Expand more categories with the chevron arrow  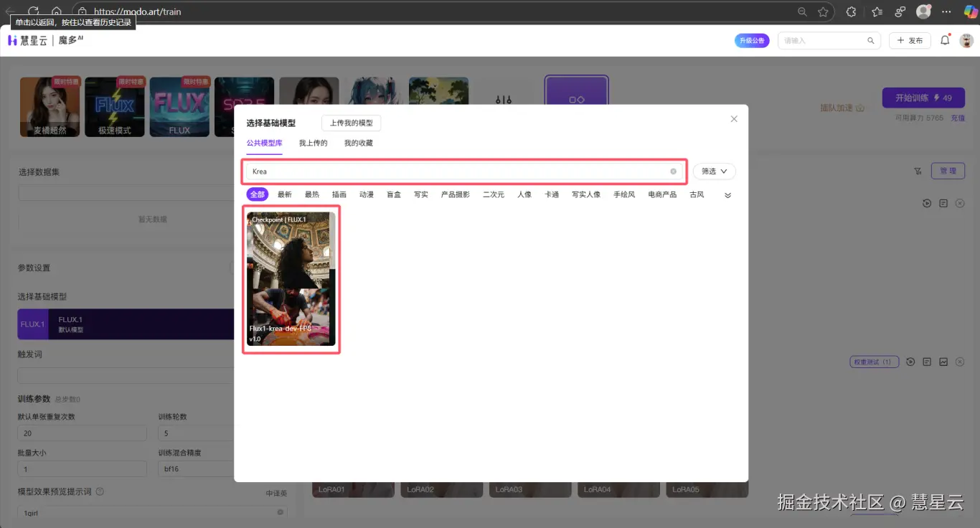pyautogui.click(x=727, y=194)
